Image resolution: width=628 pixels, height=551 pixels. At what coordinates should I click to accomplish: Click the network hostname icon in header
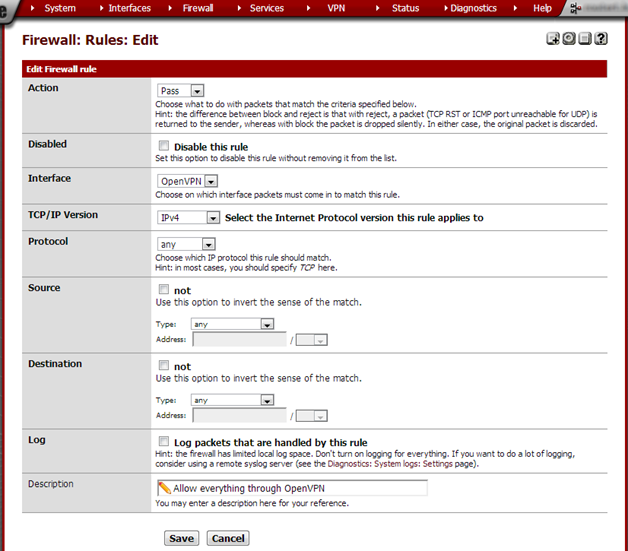[x=576, y=8]
